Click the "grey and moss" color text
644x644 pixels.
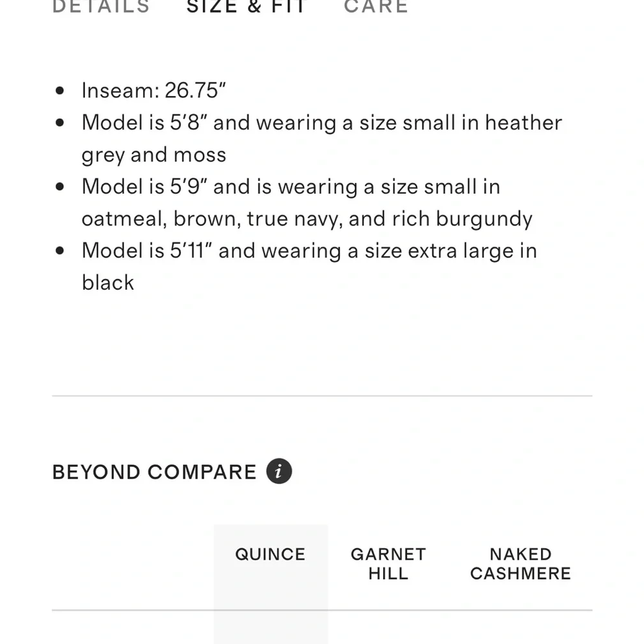(154, 155)
